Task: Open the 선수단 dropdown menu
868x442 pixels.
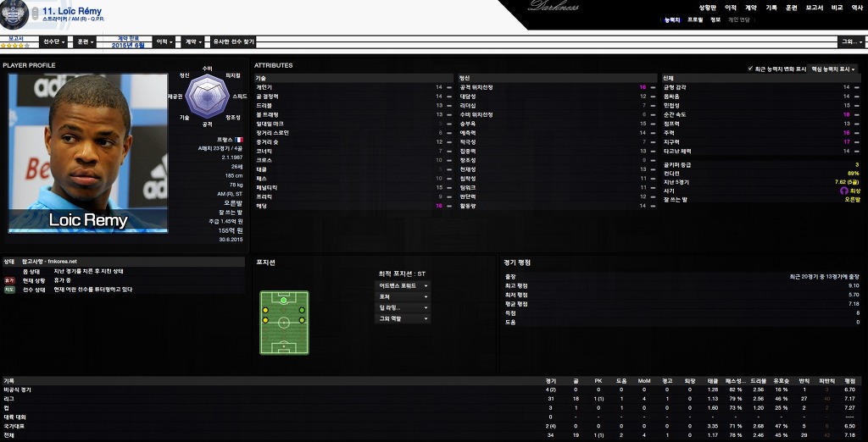Action: (54, 42)
